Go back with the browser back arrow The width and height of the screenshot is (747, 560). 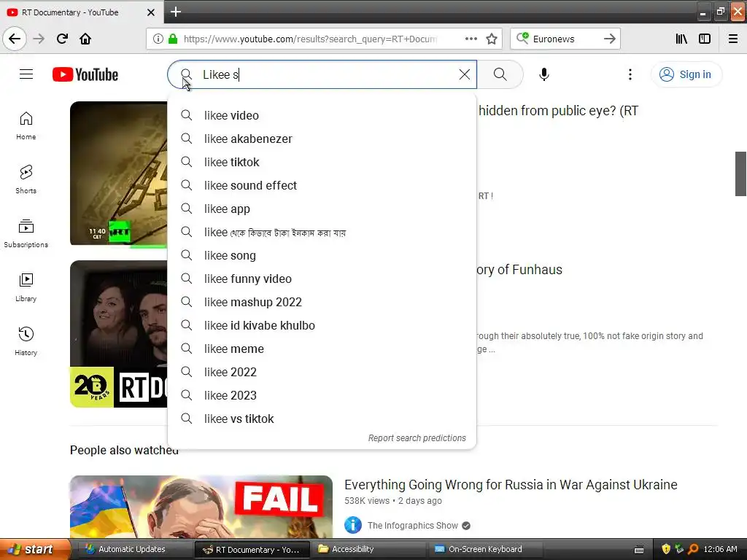pyautogui.click(x=15, y=39)
